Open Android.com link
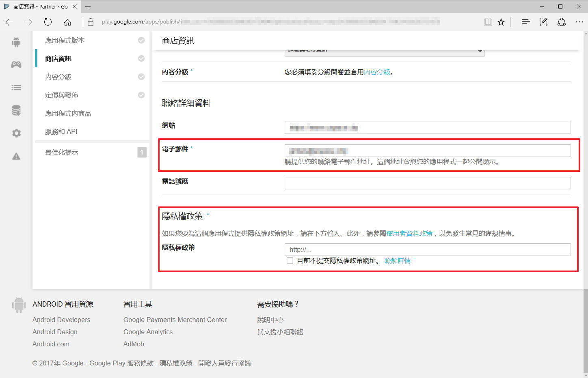The height and width of the screenshot is (378, 588). pyautogui.click(x=51, y=344)
